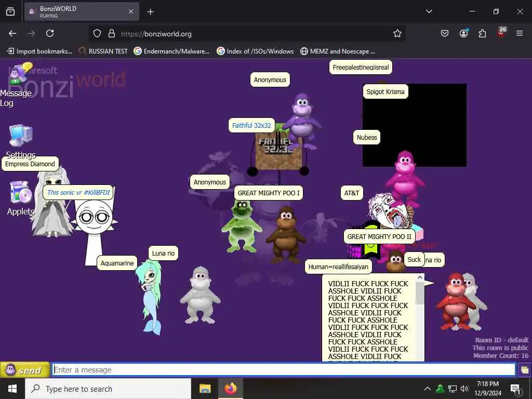Focus the Enter a message field
Screen dimensions: 532x399
point(284,369)
